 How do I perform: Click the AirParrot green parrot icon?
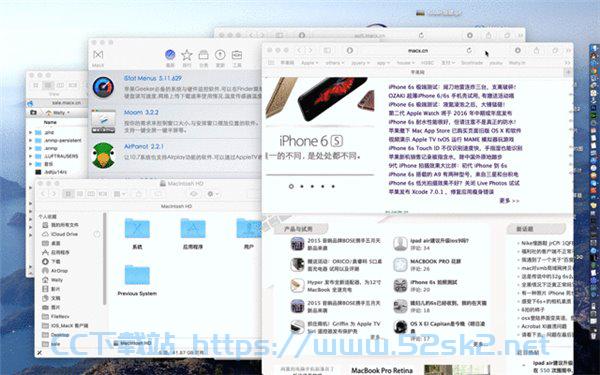[103, 155]
